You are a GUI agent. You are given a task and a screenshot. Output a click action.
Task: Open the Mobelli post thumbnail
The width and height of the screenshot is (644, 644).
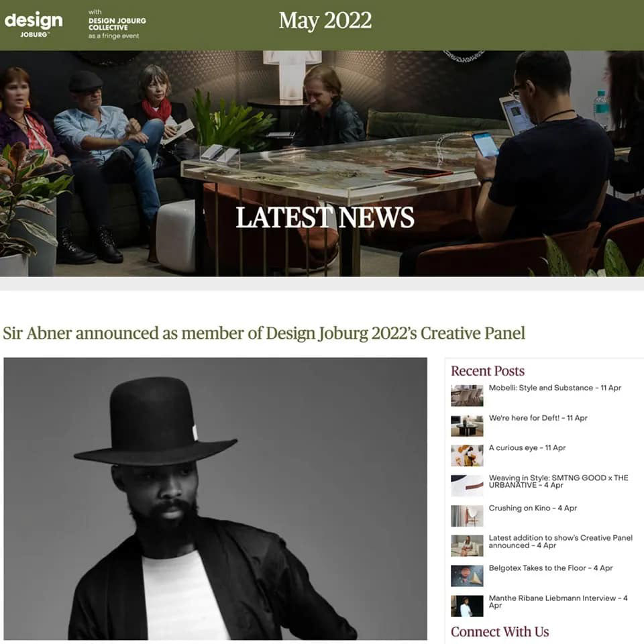[x=467, y=396]
